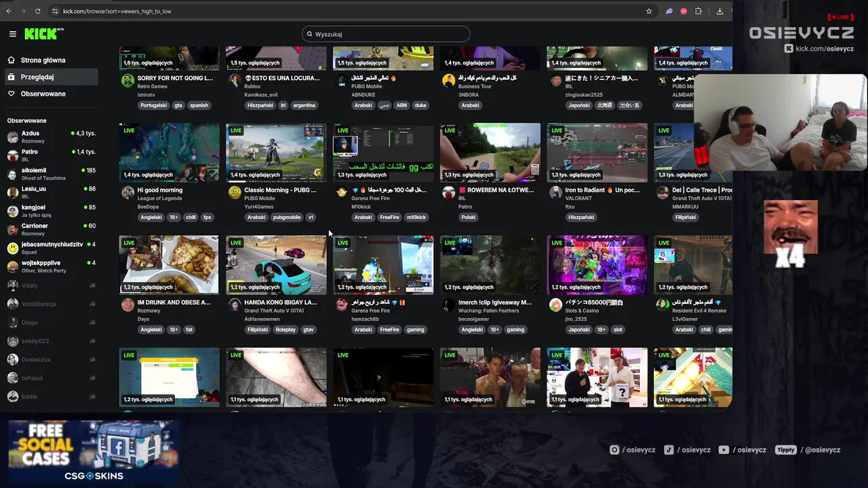Open Iron to Radiant Valorant thumbnail
The image size is (868, 488).
pos(597,152)
